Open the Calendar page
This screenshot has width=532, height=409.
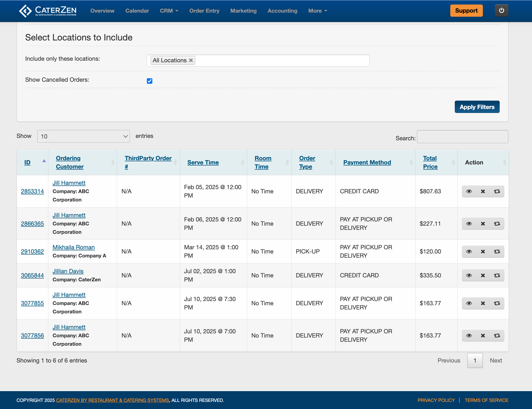137,11
